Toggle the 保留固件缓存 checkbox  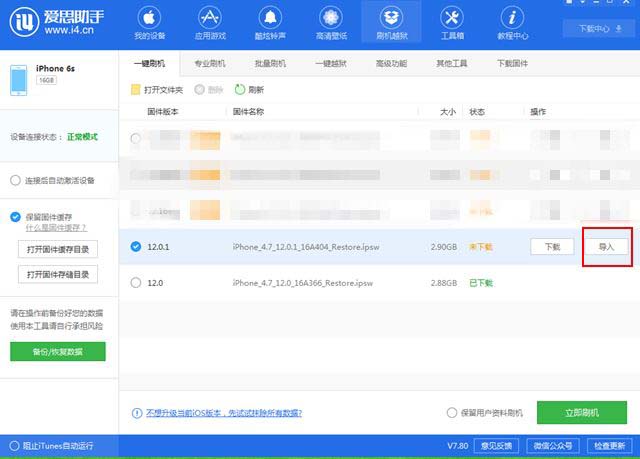(x=16, y=217)
